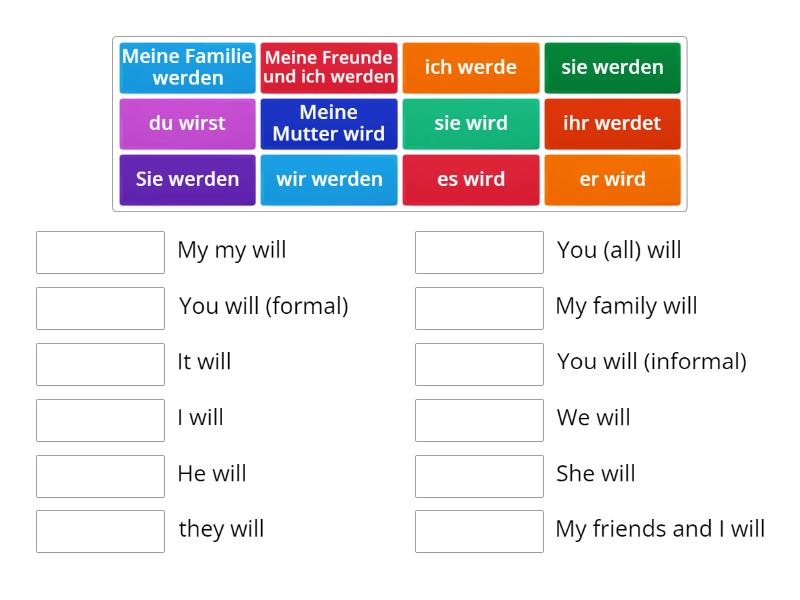The height and width of the screenshot is (600, 800).
Task: Select the "sie werden" tile
Action: coord(613,68)
